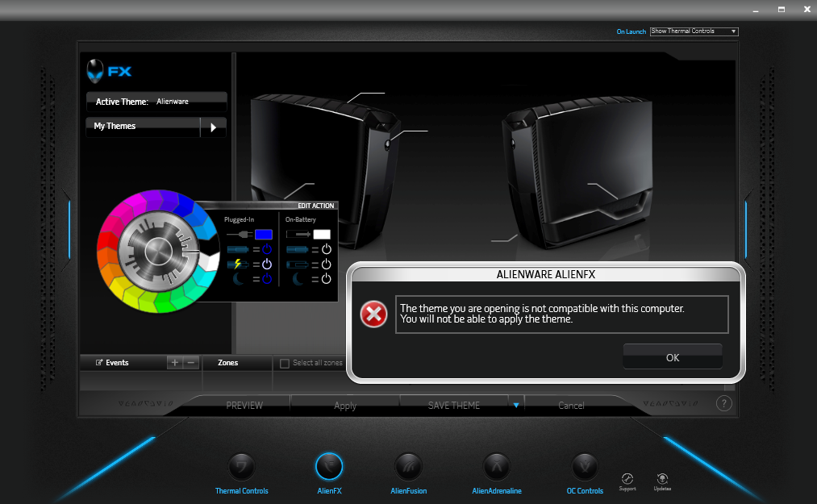The image size is (817, 504).
Task: Click the Cancel button
Action: click(x=571, y=406)
